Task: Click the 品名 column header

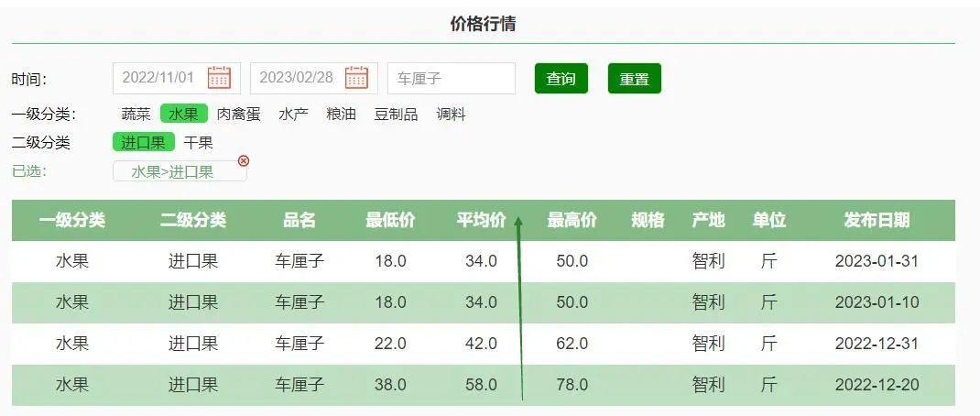Action: [299, 220]
